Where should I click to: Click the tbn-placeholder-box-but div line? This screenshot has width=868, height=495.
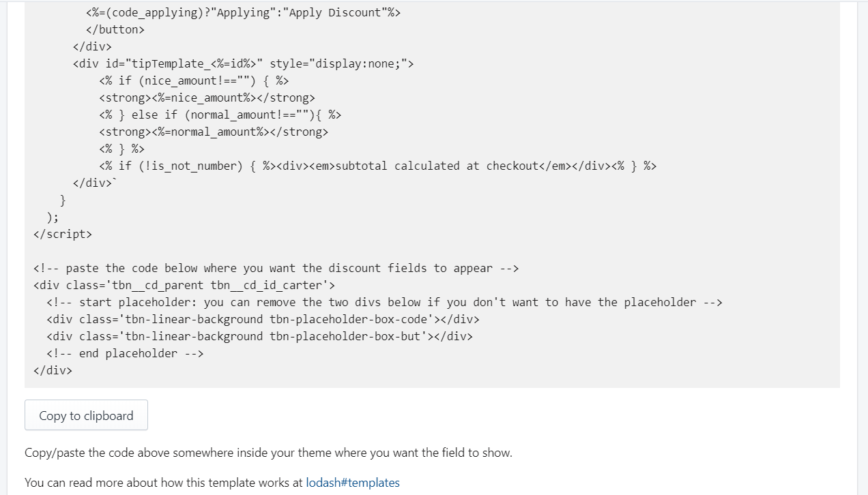click(259, 337)
